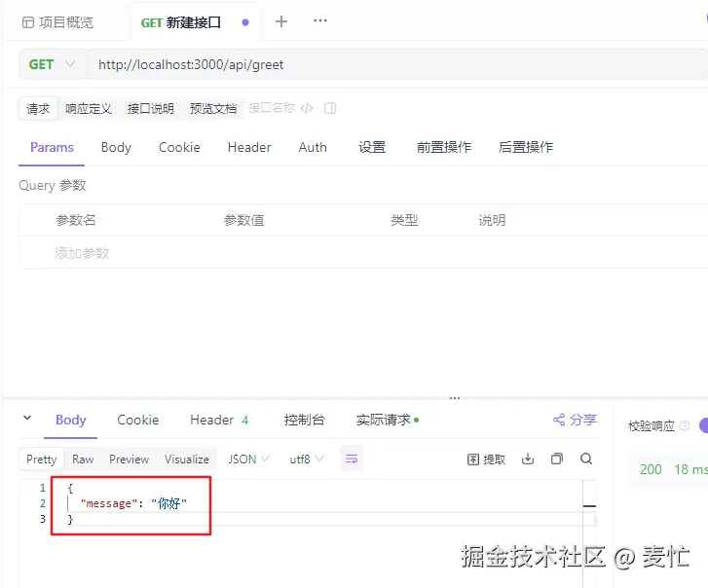The height and width of the screenshot is (588, 708).
Task: Open the more options ellipsis menu
Action: click(320, 20)
